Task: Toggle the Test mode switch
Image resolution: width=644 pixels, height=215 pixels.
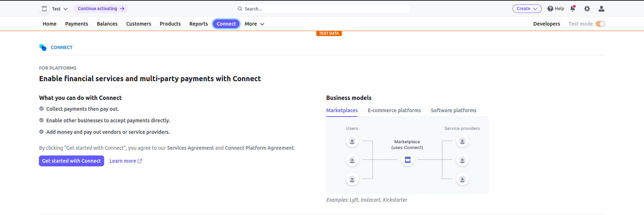Action: (x=600, y=24)
